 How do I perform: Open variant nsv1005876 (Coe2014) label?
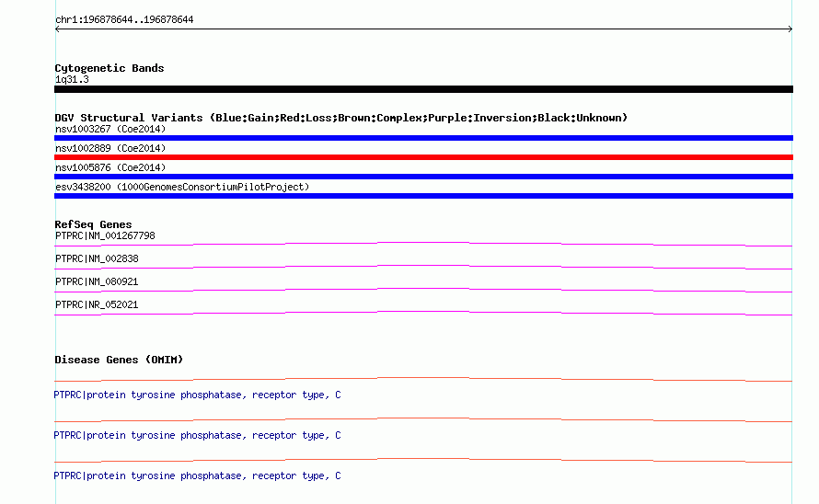tap(110, 167)
